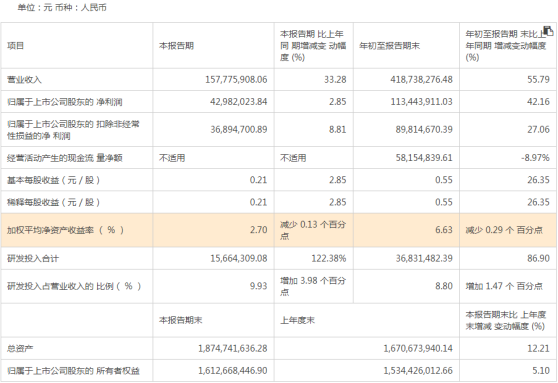The height and width of the screenshot is (383, 558).
Task: Select total assets value 1,874,741,636.28
Action: (x=233, y=348)
